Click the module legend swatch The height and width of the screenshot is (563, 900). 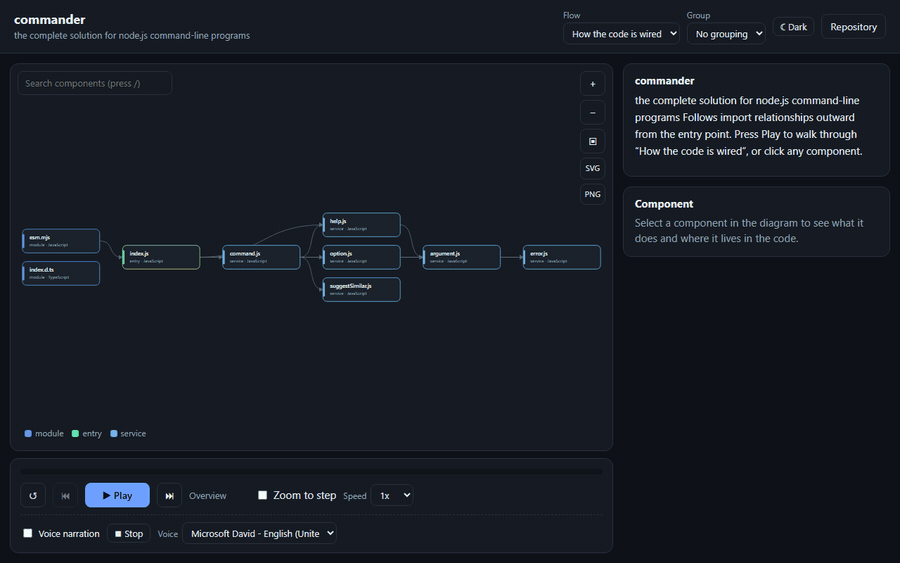click(28, 433)
